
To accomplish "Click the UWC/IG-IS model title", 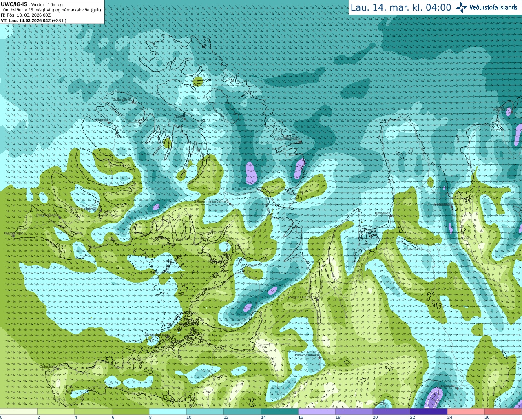I will coord(14,4).
